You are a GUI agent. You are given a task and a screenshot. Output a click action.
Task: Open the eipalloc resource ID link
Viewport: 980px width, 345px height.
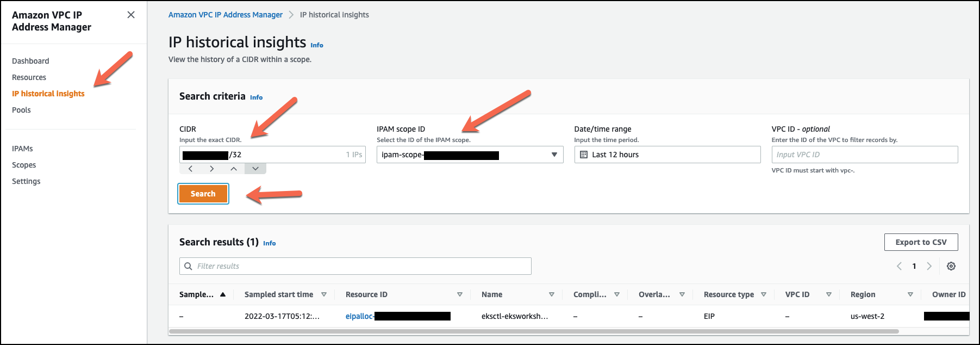click(398, 316)
